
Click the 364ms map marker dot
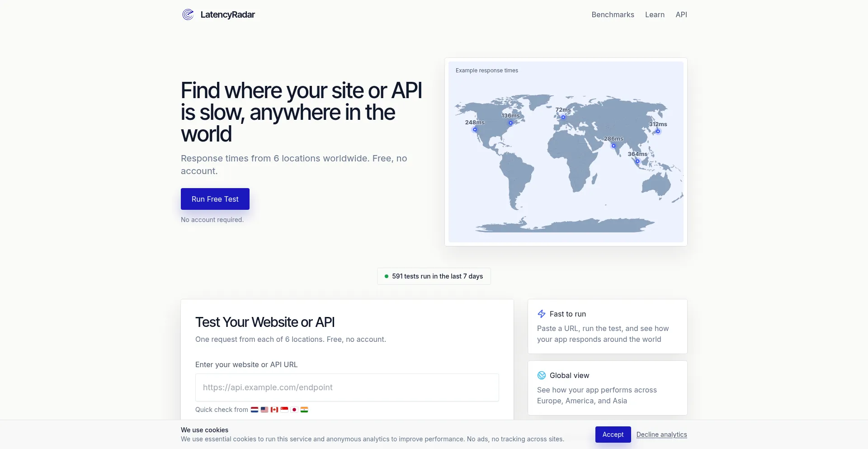coord(637,161)
